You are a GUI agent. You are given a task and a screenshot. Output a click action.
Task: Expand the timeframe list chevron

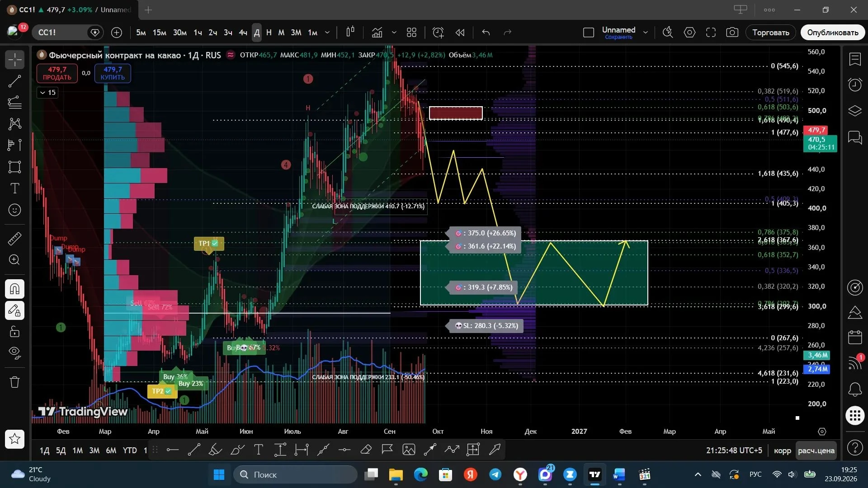tap(327, 33)
